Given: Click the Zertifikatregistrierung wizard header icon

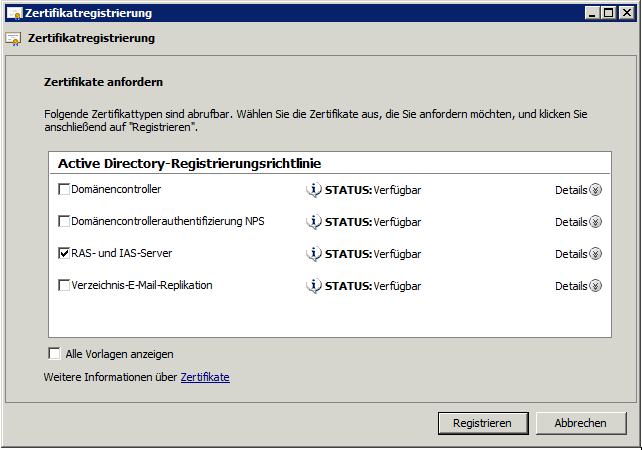Looking at the screenshot, I should (14, 39).
